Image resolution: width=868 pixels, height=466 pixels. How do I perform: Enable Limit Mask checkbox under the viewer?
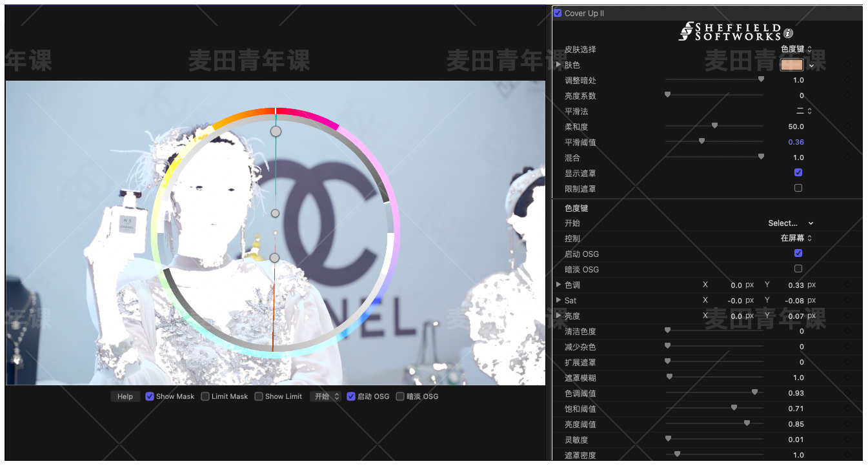(205, 396)
